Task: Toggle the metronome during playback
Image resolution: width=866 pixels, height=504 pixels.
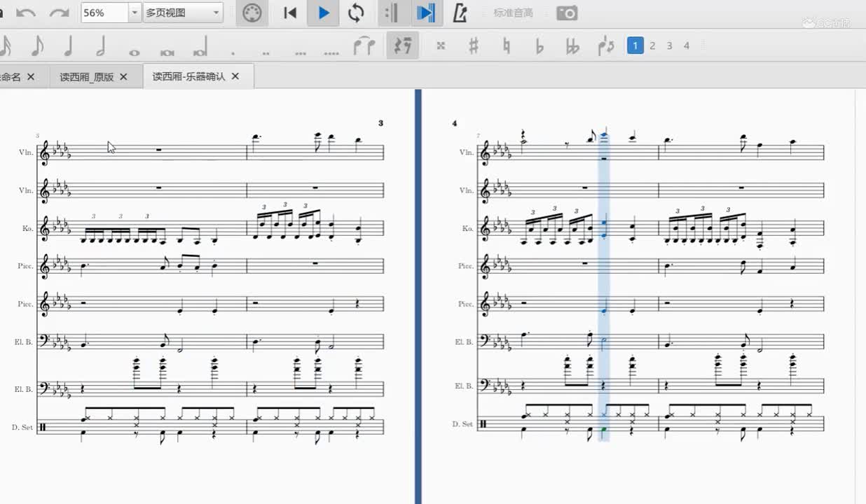Action: [x=460, y=13]
